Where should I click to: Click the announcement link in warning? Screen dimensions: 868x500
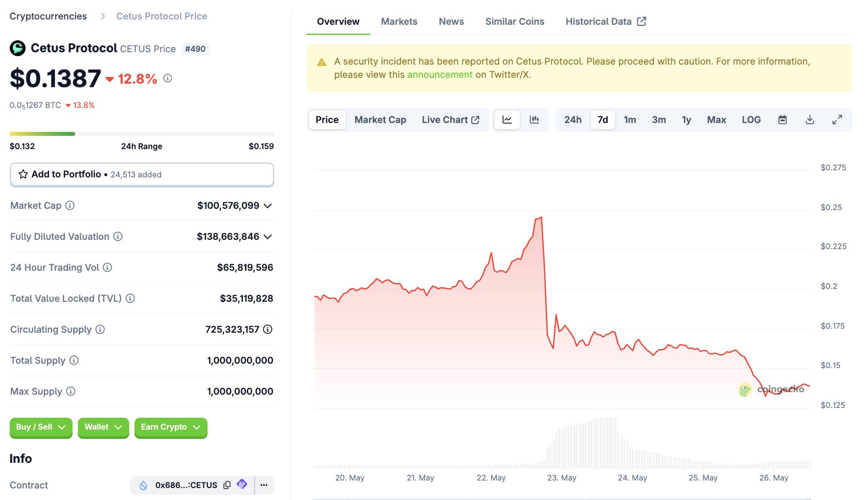(x=440, y=75)
